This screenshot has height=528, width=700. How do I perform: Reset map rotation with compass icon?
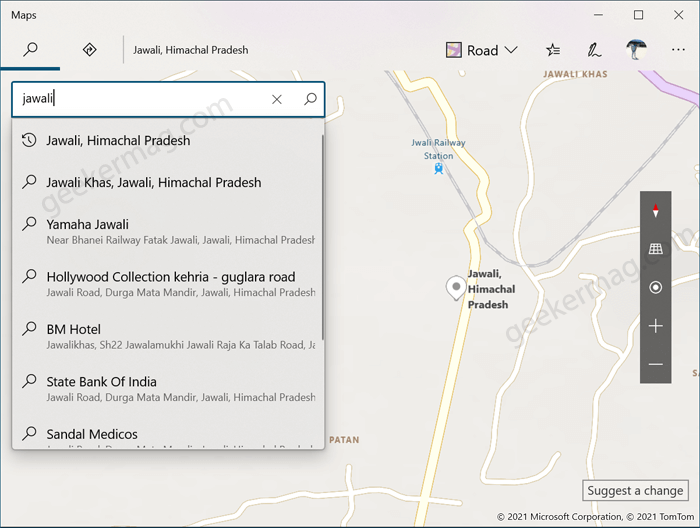[x=655, y=210]
